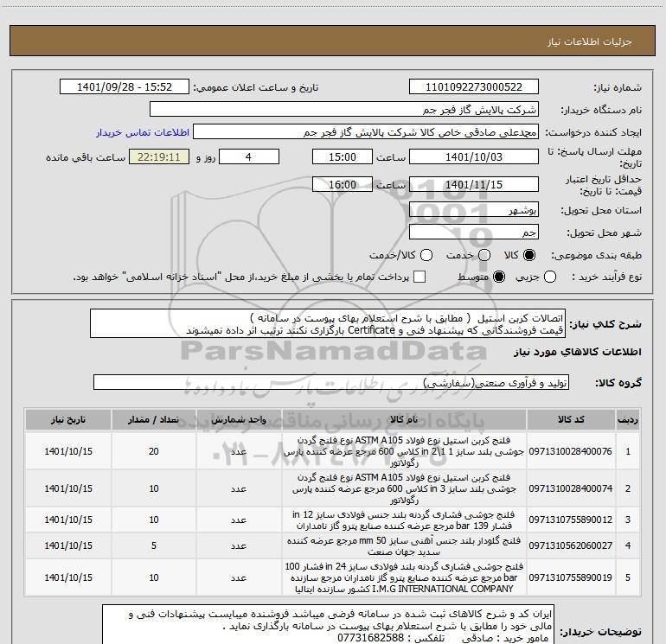Click the general description text box اتصالات کربن استیل
666x644 pixels.
click(x=328, y=323)
